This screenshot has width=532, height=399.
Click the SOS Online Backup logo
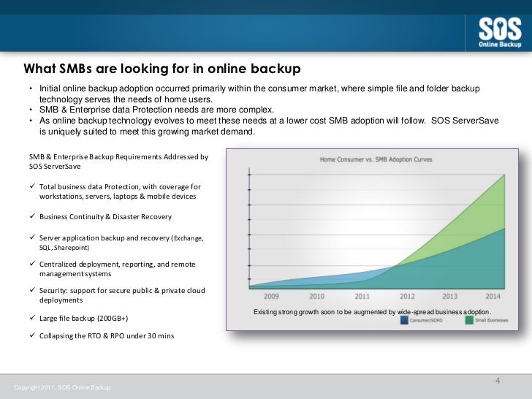(500, 33)
